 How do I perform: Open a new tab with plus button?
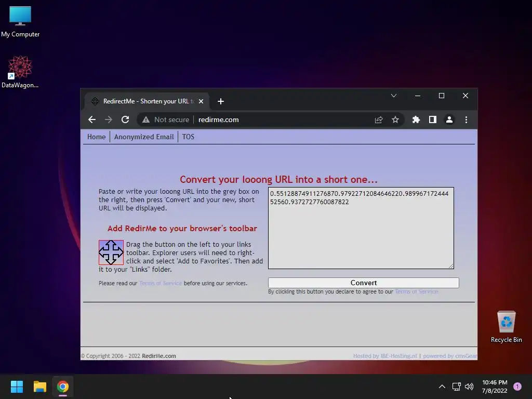[x=220, y=101]
